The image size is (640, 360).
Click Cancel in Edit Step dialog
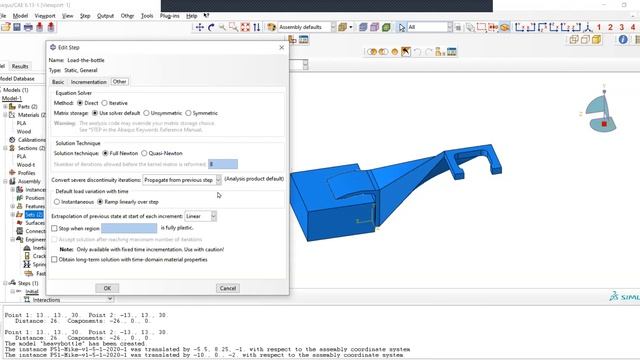228,288
